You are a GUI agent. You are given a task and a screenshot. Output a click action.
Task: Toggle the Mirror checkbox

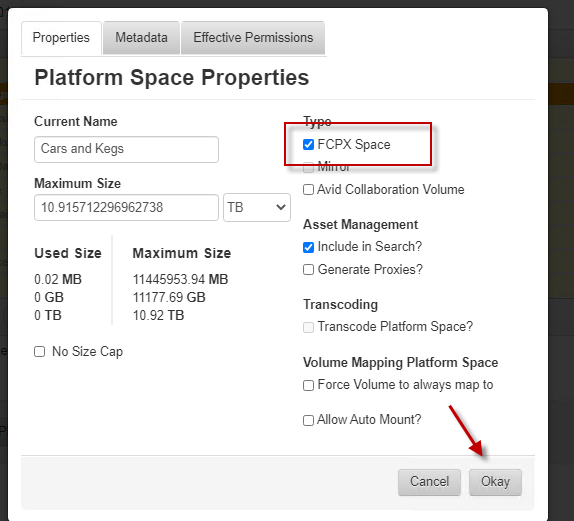click(x=308, y=167)
